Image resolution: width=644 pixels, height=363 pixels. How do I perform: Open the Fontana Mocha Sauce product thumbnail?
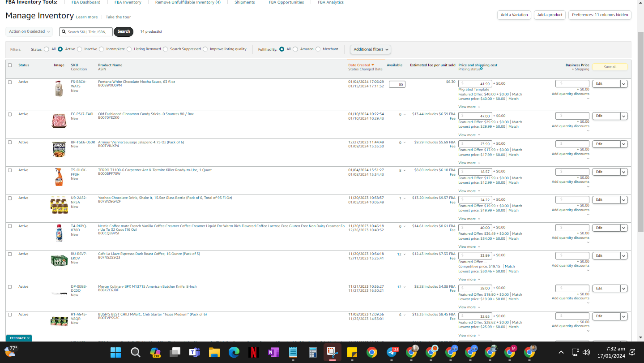59,88
